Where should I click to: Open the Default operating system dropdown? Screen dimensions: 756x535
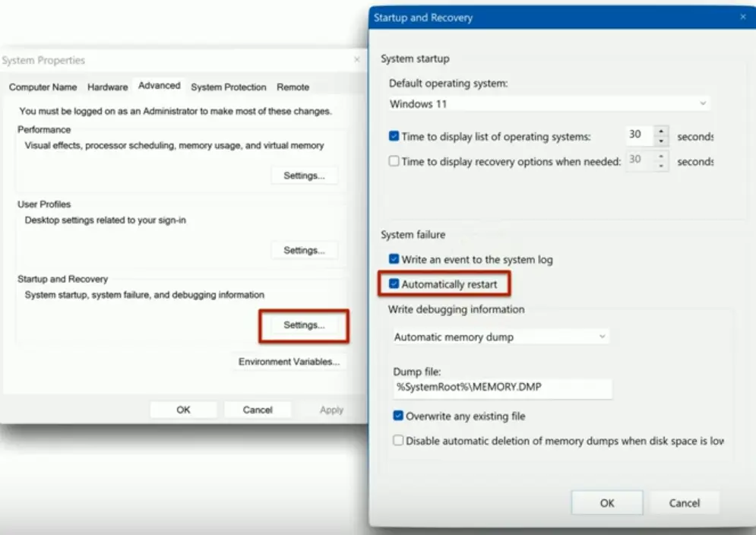[549, 103]
